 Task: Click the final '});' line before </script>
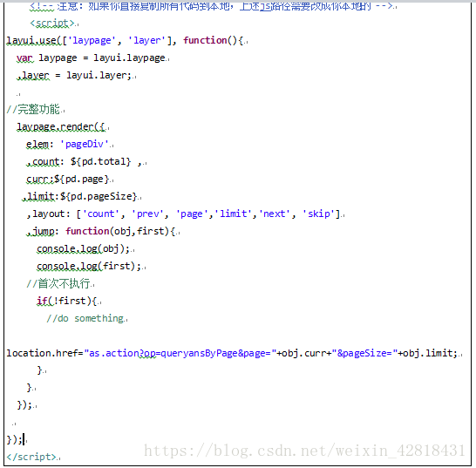(x=15, y=439)
